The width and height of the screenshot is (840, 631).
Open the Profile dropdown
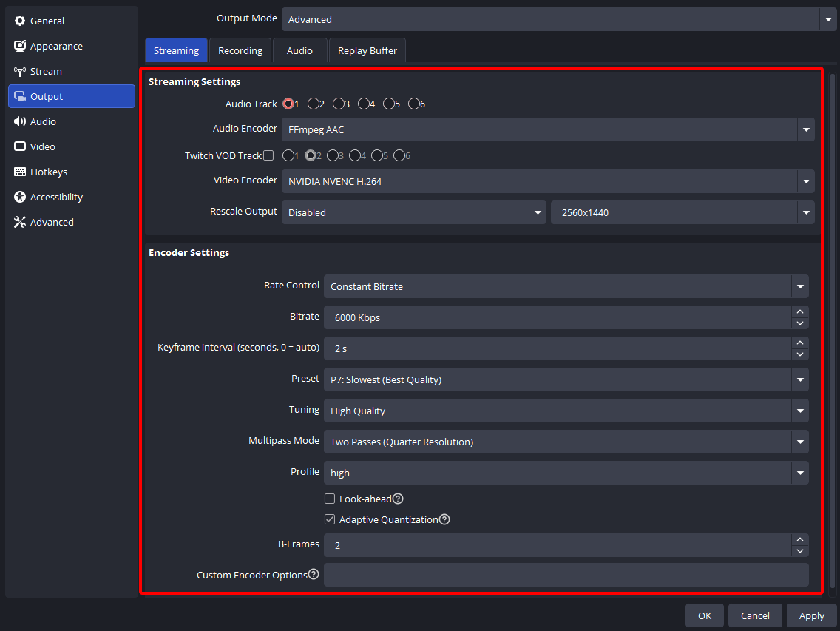566,473
